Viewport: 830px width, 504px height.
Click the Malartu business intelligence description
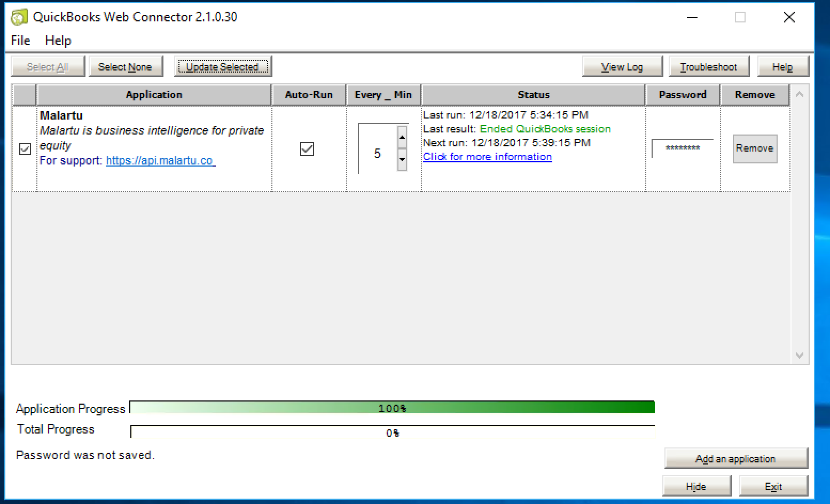click(152, 138)
